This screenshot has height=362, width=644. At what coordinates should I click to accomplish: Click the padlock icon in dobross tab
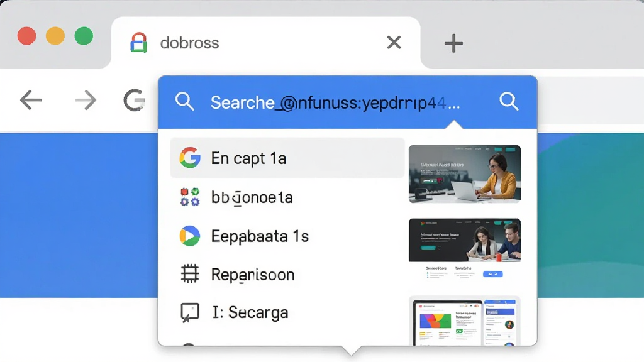(x=139, y=43)
